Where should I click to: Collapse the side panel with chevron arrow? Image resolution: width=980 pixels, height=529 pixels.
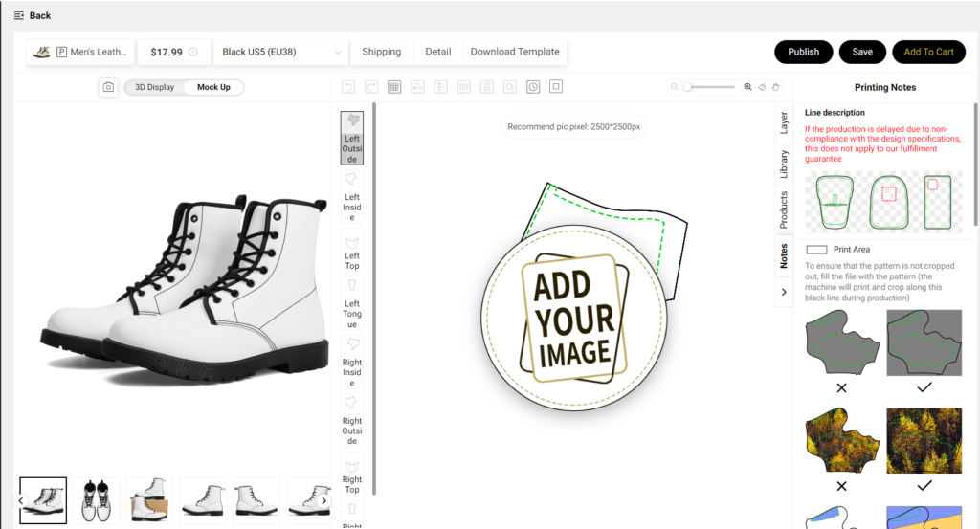[x=784, y=293]
